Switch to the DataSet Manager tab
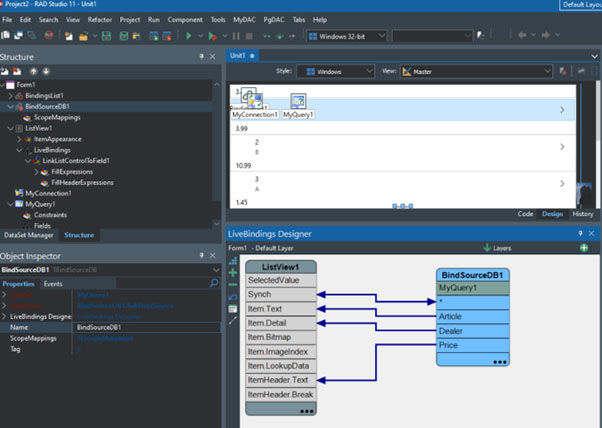602x428 pixels. tap(29, 235)
